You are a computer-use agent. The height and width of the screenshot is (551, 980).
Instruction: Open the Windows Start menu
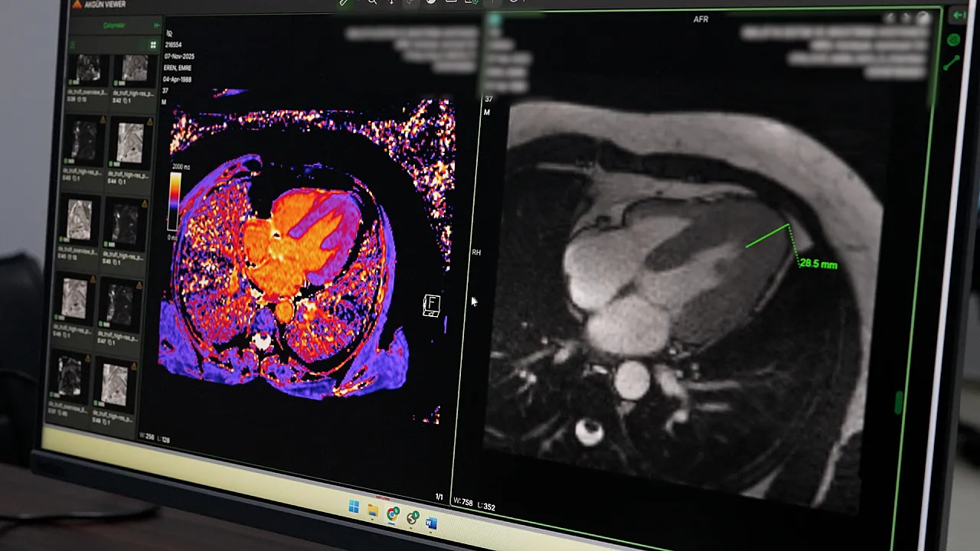(x=354, y=507)
